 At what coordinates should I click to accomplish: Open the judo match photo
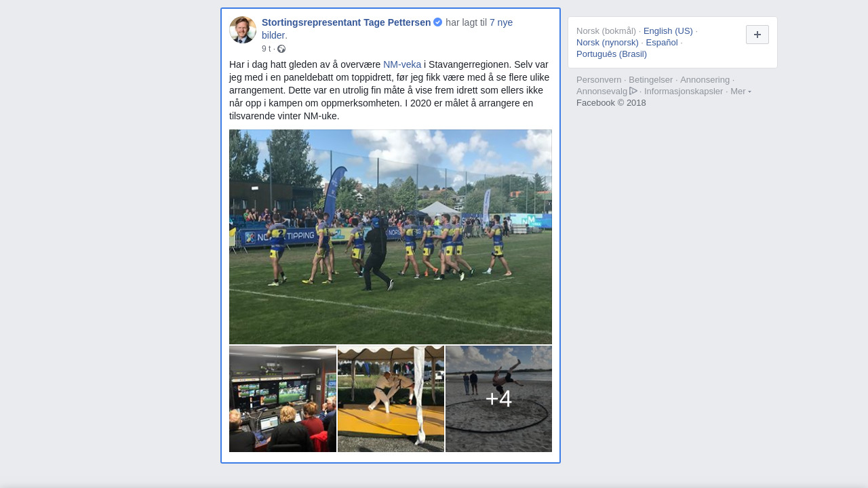click(x=391, y=399)
